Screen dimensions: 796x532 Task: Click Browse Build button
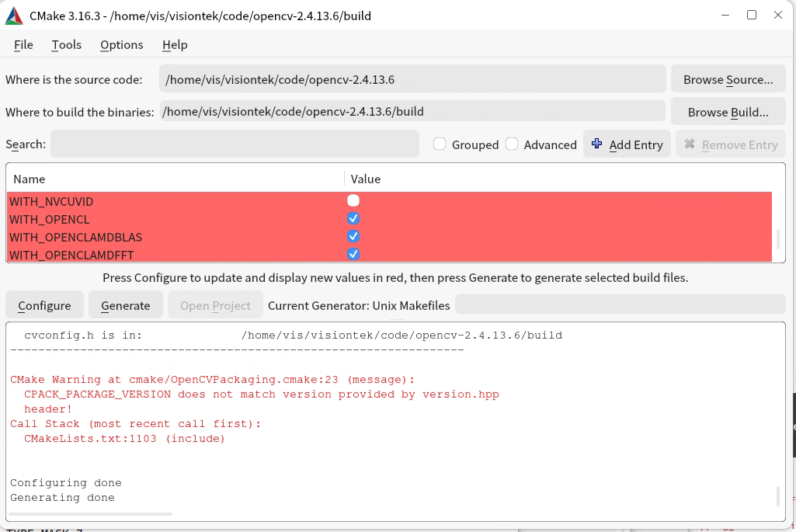pyautogui.click(x=728, y=112)
